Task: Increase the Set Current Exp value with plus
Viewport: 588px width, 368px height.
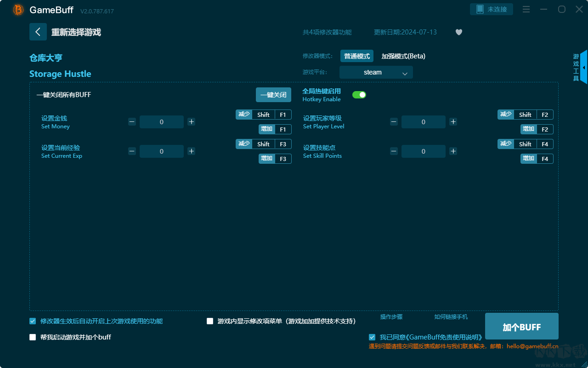Action: (x=192, y=151)
